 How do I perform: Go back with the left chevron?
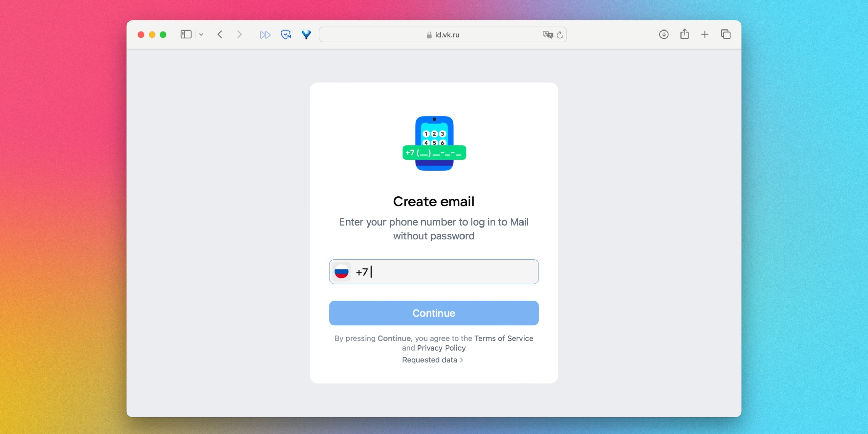click(x=220, y=35)
